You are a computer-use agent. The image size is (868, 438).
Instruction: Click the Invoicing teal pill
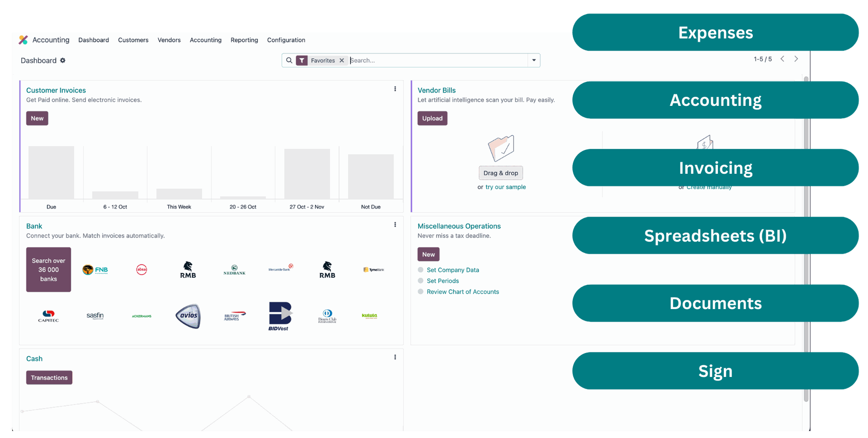click(715, 167)
